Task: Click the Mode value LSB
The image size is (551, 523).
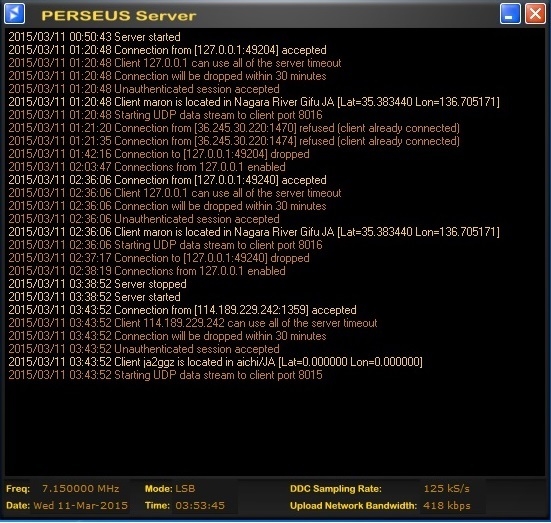Action: [x=185, y=489]
